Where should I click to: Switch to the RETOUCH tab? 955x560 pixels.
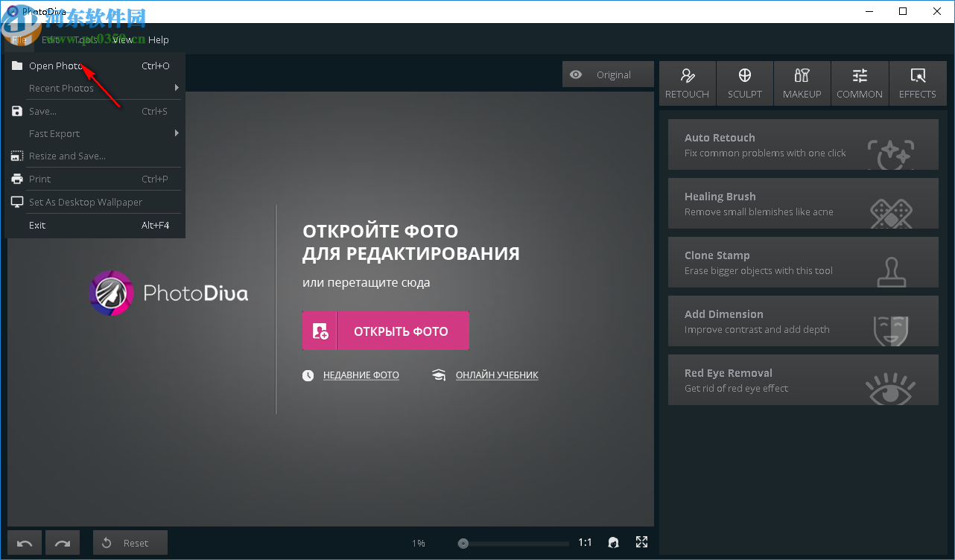click(688, 83)
